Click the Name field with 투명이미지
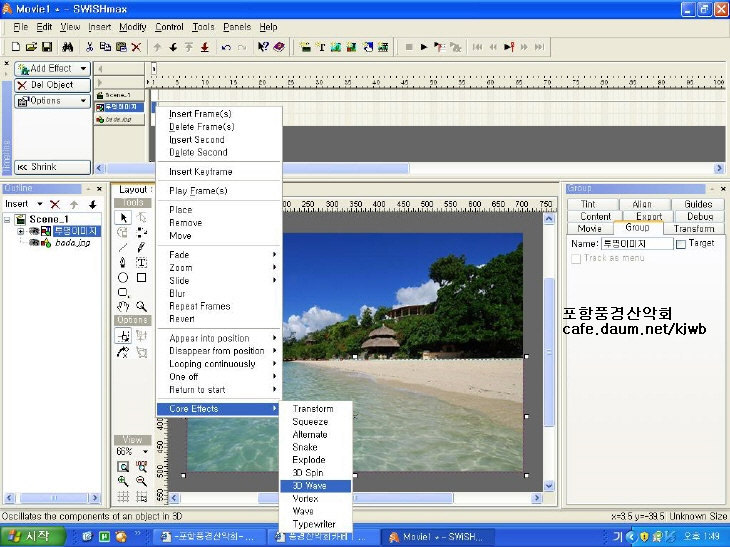The image size is (730, 547). [x=636, y=244]
